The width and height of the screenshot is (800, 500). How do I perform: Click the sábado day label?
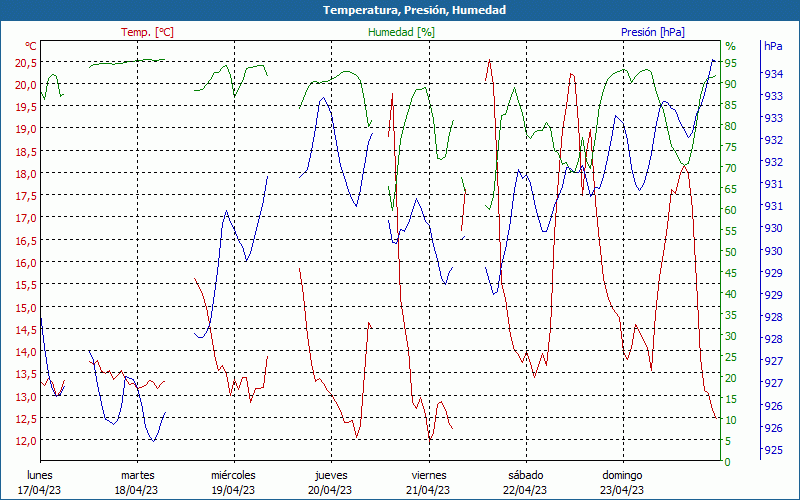(x=526, y=476)
